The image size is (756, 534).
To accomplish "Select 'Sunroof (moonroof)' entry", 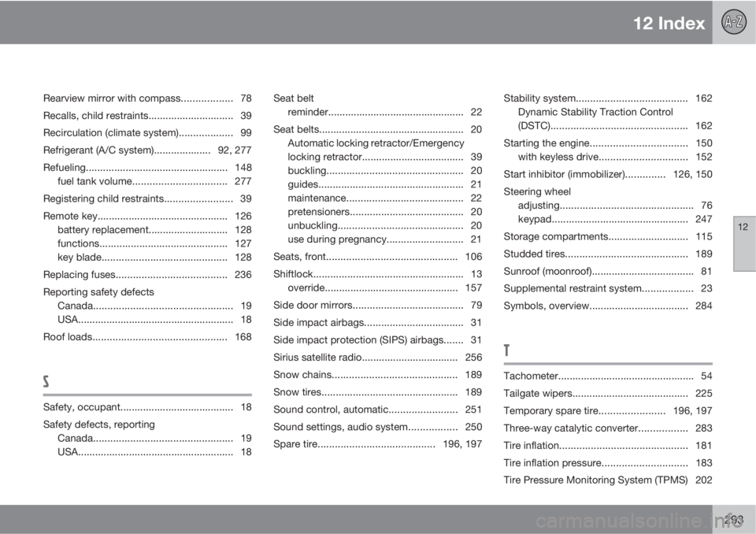I will pyautogui.click(x=608, y=272).
